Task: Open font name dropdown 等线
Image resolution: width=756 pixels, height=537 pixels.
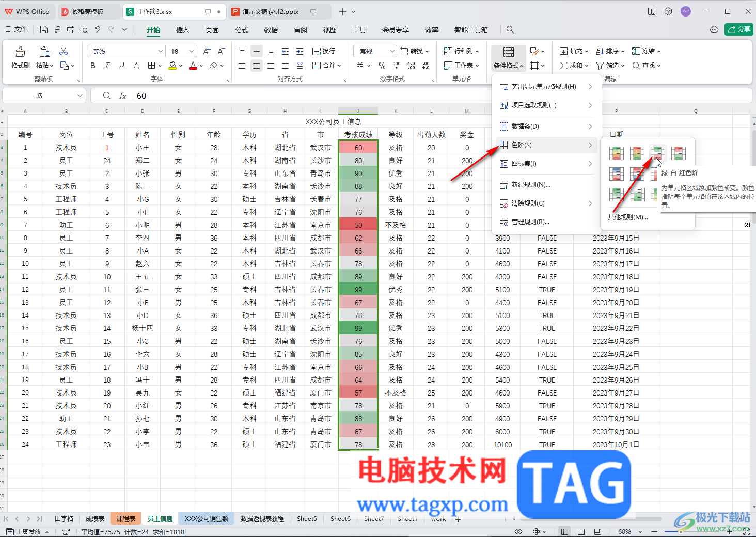Action: click(x=160, y=51)
